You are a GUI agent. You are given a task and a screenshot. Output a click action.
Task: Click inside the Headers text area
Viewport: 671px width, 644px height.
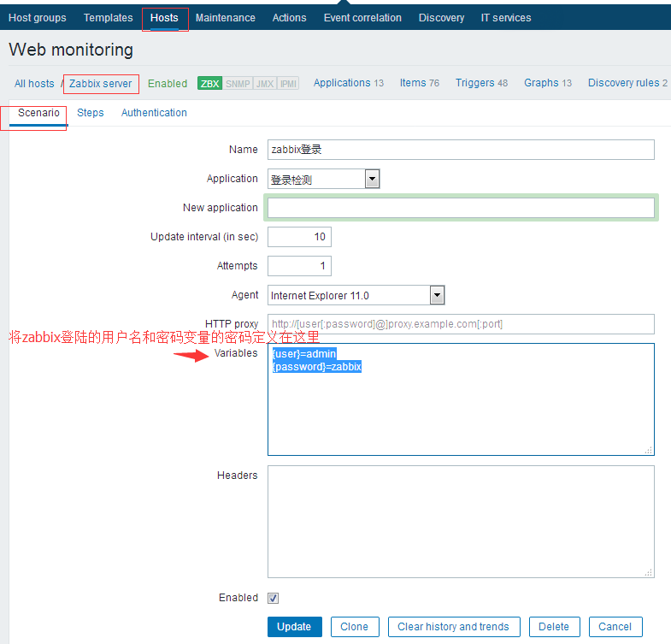[x=461, y=521]
